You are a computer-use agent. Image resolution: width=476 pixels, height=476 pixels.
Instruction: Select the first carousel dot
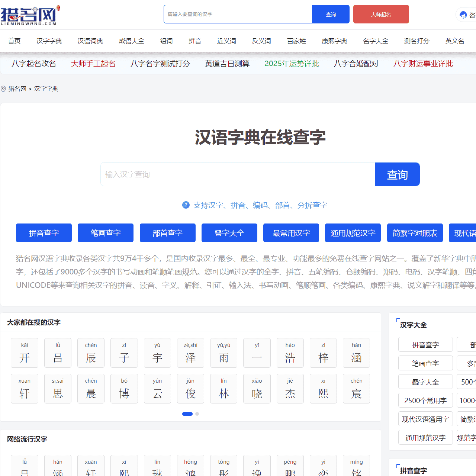[x=187, y=414]
